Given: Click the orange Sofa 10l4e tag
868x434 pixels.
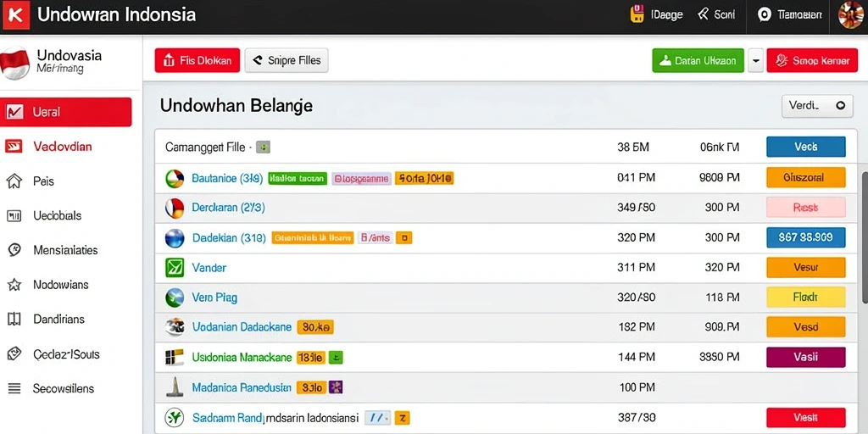Looking at the screenshot, I should coord(424,178).
